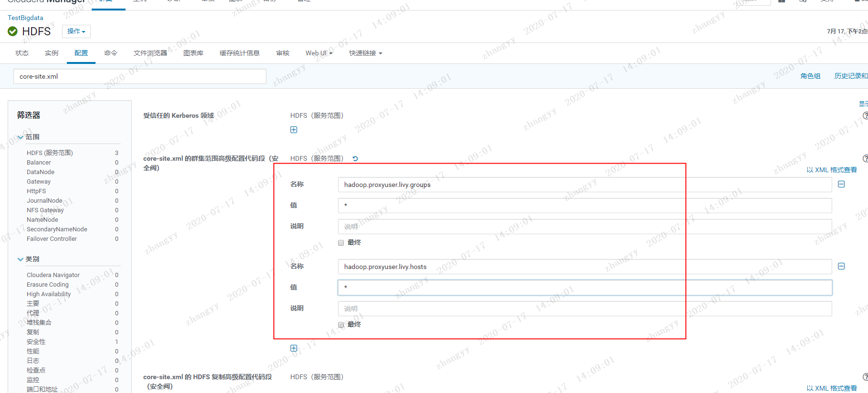This screenshot has width=868, height=393.
Task: Filter by 端口和地址 category
Action: point(42,389)
